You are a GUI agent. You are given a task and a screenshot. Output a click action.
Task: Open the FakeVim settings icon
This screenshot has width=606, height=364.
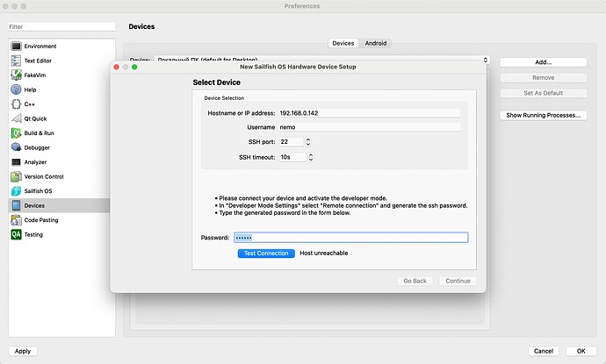click(x=16, y=75)
